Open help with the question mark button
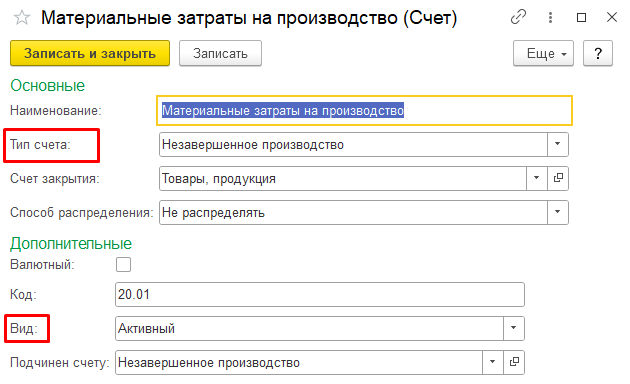630x384 pixels. tap(598, 53)
